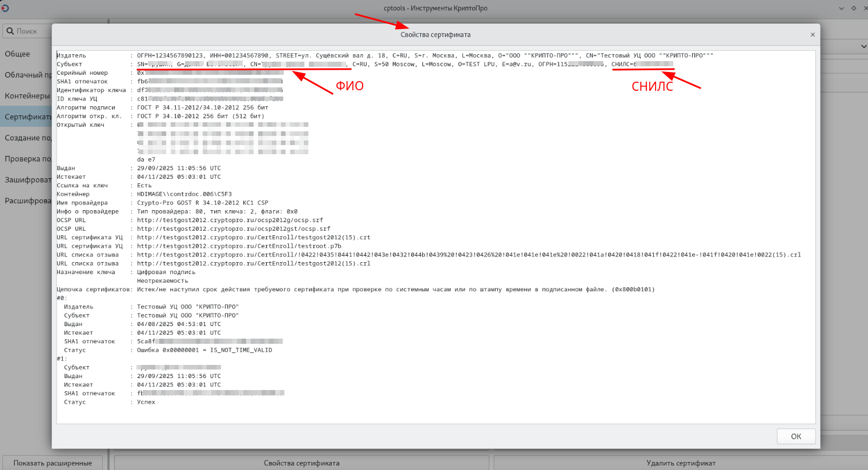Switch to the Контейнеры section
Image resolution: width=868 pixels, height=470 pixels.
(27, 96)
